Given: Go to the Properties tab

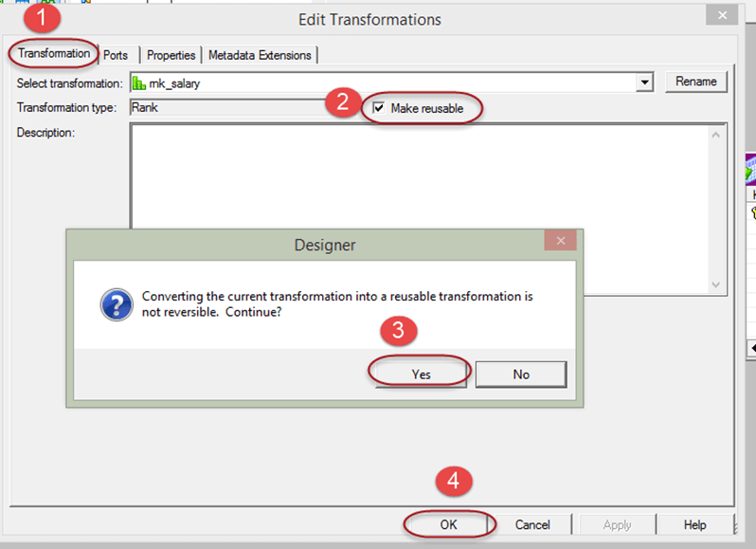Looking at the screenshot, I should click(171, 55).
